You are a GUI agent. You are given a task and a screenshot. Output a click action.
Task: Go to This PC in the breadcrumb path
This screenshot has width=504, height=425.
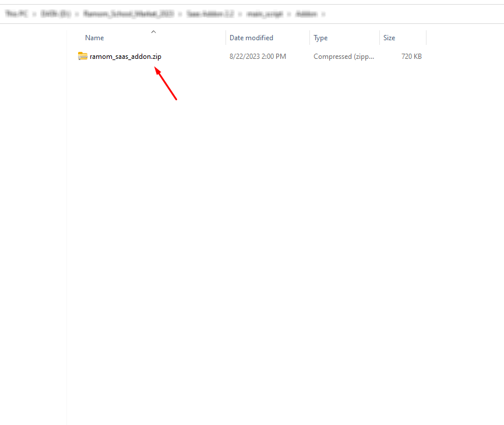(x=16, y=13)
